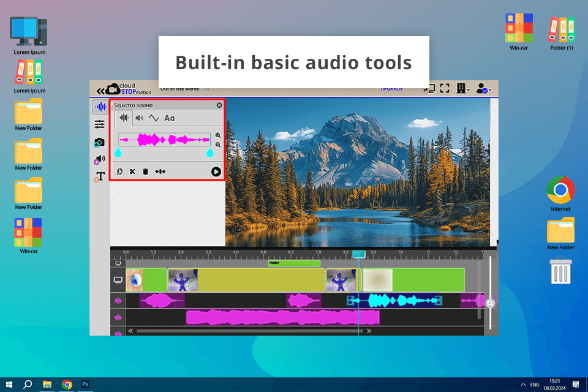588x392 pixels.
Task: Click the share to screen icon
Action: 429,89
